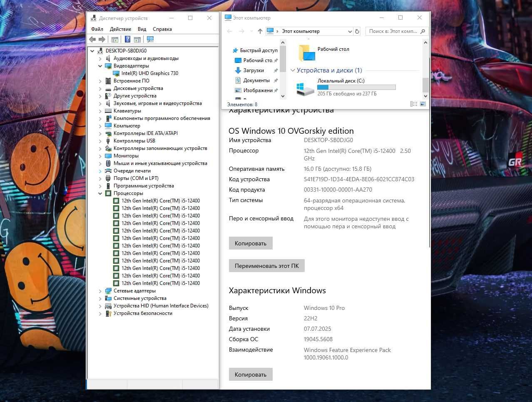Click Копировать under device specifications
This screenshot has height=402, width=532.
click(251, 243)
